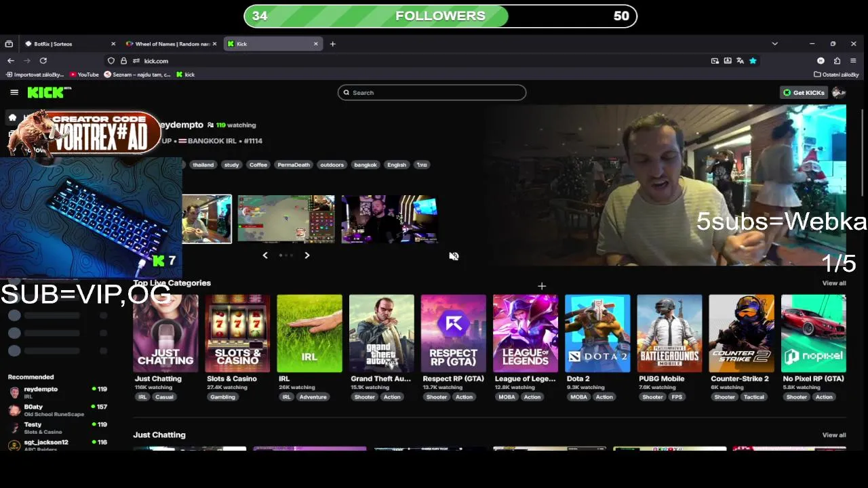Click View all for Top Live Categories
868x488 pixels.
[834, 283]
